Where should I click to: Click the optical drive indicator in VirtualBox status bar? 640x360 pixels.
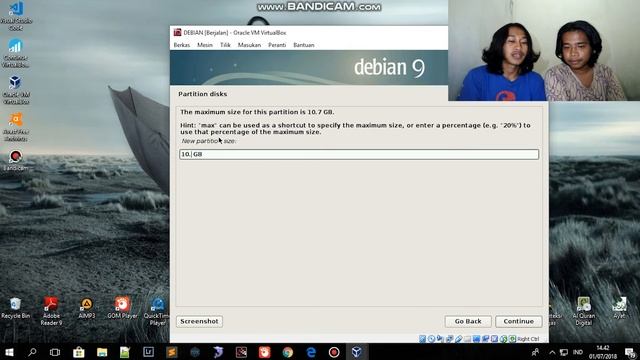pos(431,339)
